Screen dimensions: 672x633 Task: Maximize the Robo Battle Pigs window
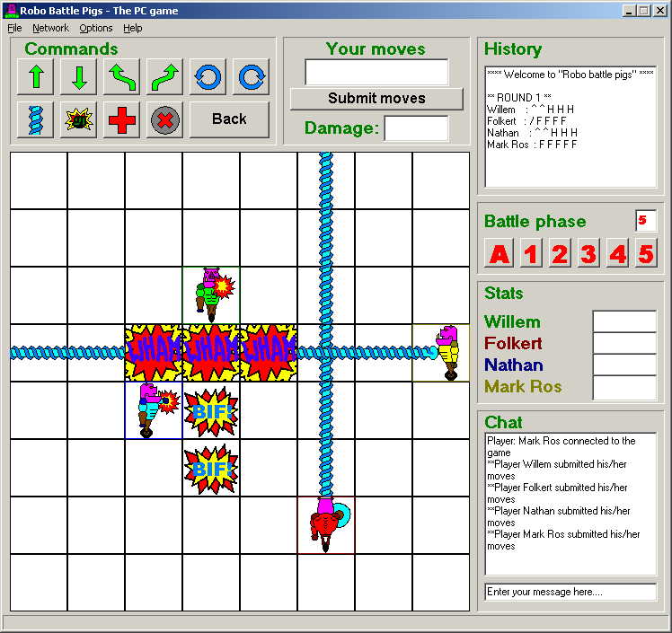click(644, 11)
